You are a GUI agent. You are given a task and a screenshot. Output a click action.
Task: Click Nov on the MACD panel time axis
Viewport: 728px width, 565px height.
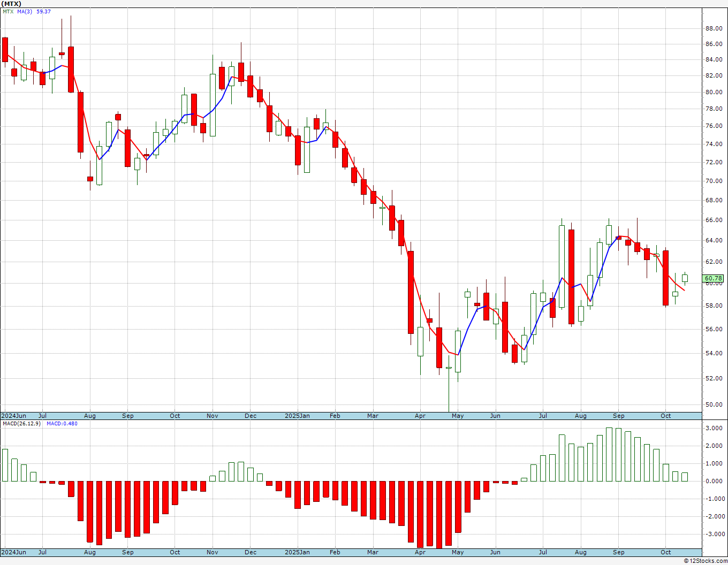[213, 552]
